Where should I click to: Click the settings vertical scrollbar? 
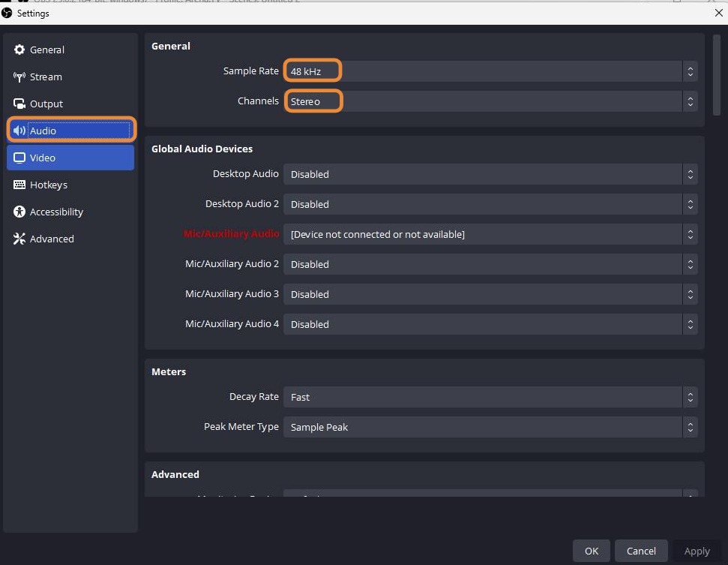pos(717,74)
